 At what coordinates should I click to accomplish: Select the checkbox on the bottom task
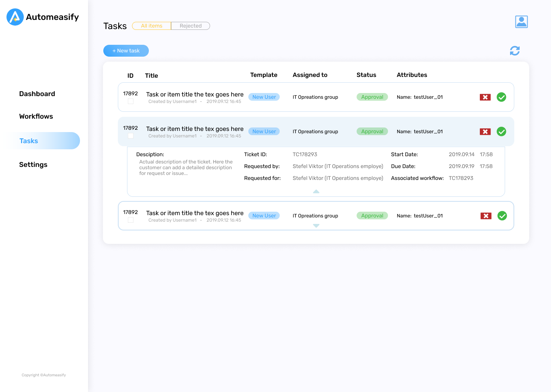[130, 220]
